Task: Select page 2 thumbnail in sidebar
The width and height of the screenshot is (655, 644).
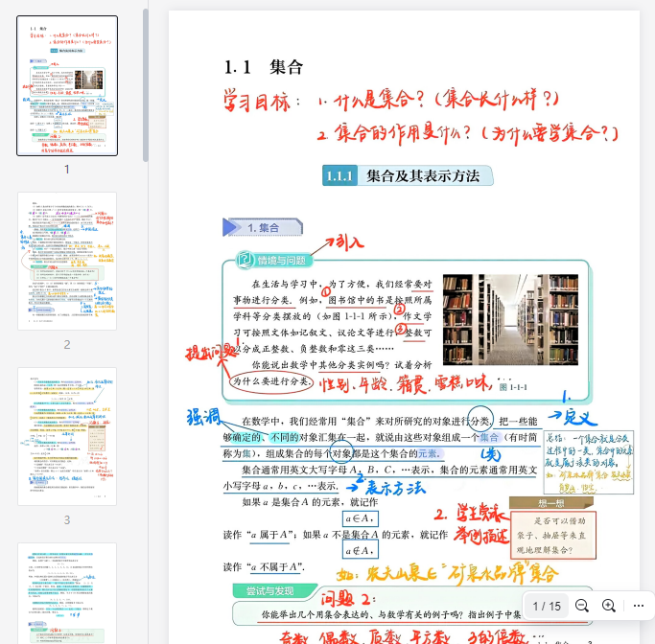Action: coord(67,262)
